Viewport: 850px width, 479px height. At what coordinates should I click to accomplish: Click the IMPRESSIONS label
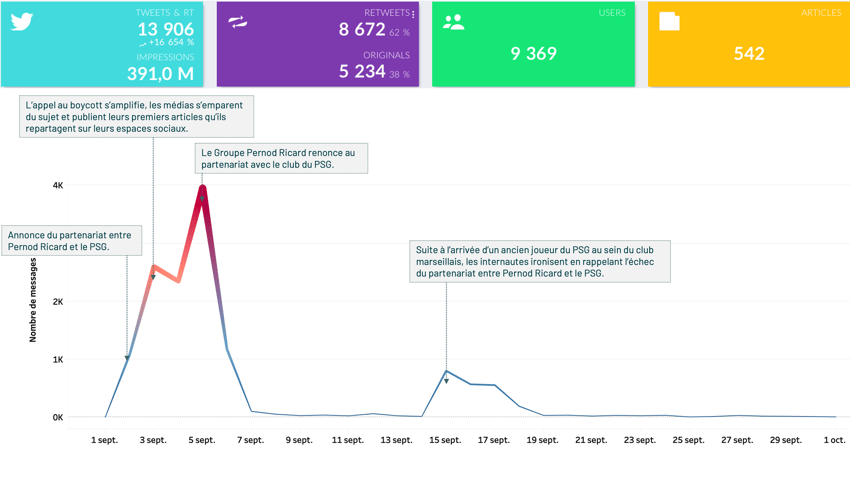(x=165, y=57)
